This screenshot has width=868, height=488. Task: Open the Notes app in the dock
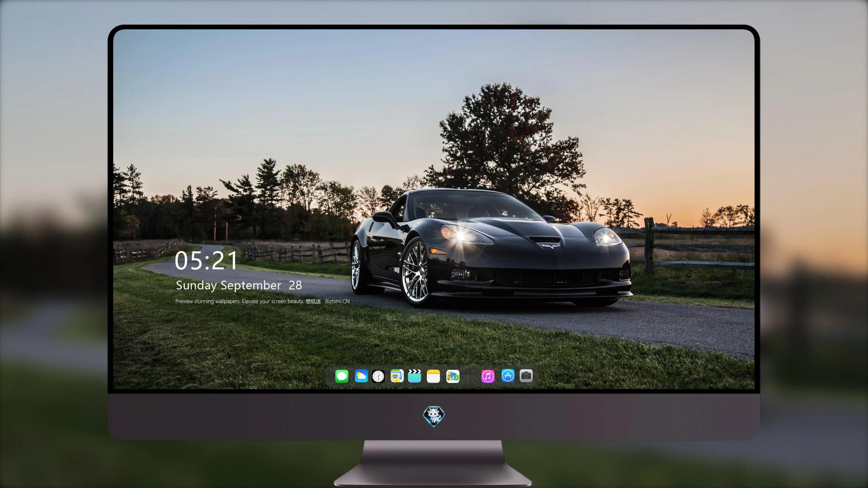click(x=433, y=376)
